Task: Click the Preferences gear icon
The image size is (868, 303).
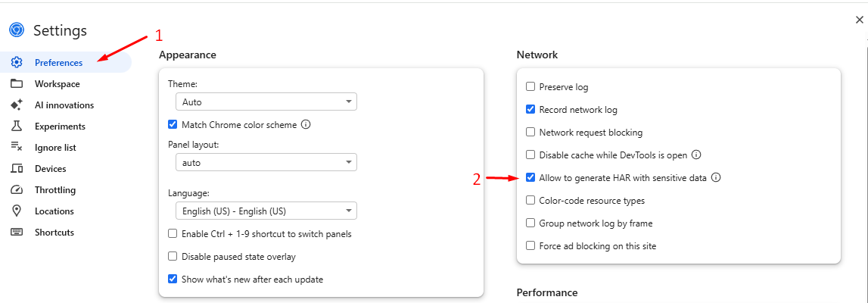Action: (x=17, y=63)
